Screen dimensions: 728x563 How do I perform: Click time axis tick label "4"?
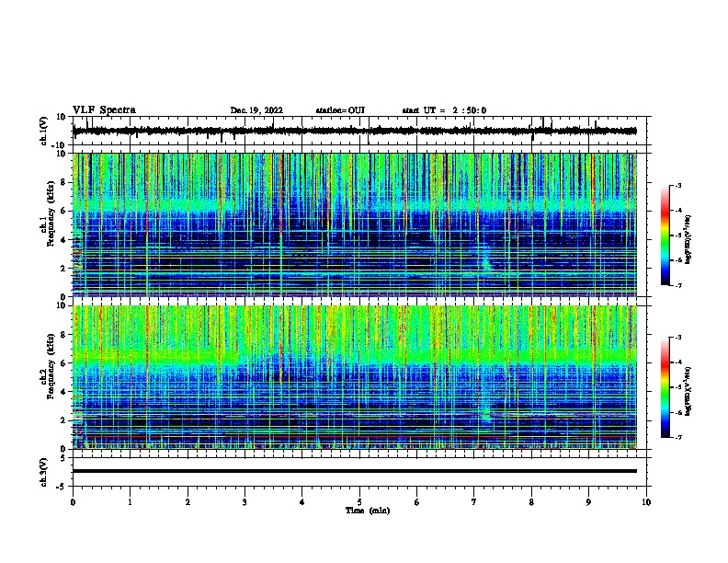coord(302,502)
